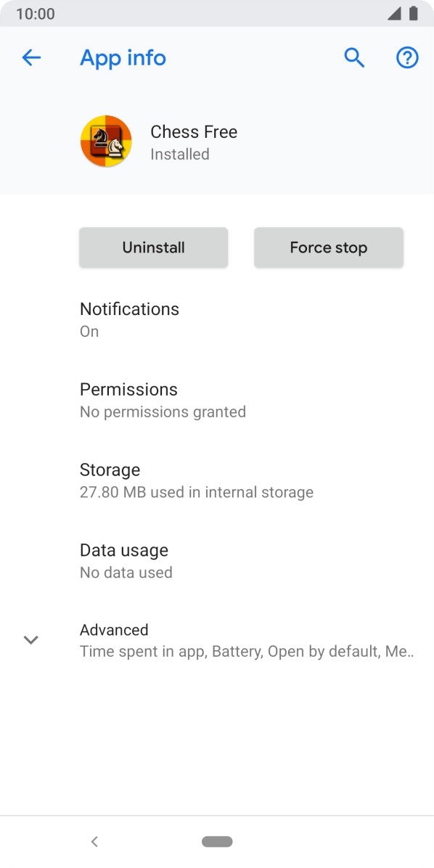Uninstall the Chess Free app
This screenshot has height=868, width=434.
tap(153, 247)
